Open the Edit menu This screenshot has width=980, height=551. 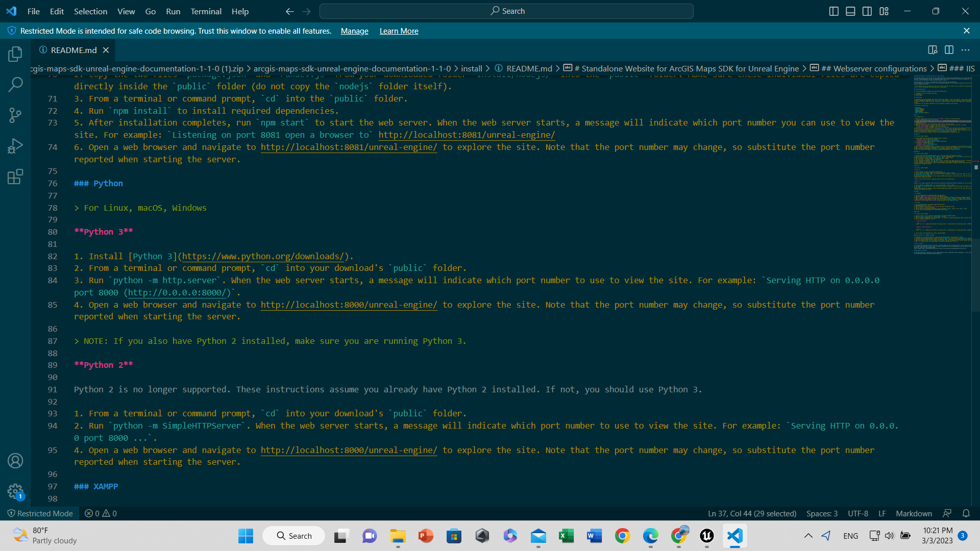tap(57, 11)
